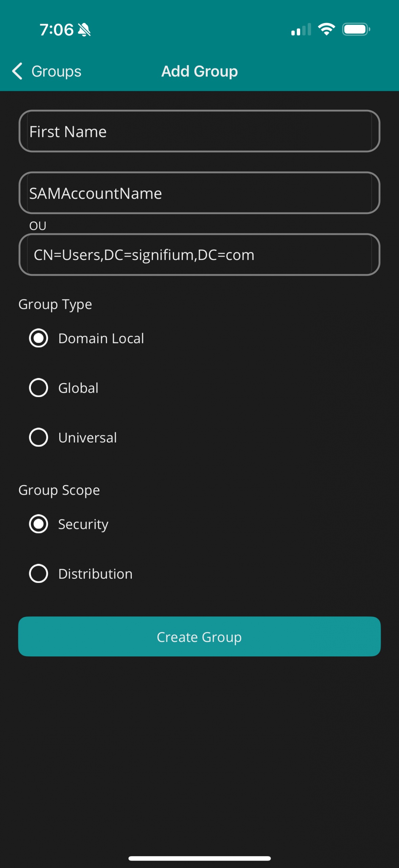Tap the Group Type section label

(55, 304)
